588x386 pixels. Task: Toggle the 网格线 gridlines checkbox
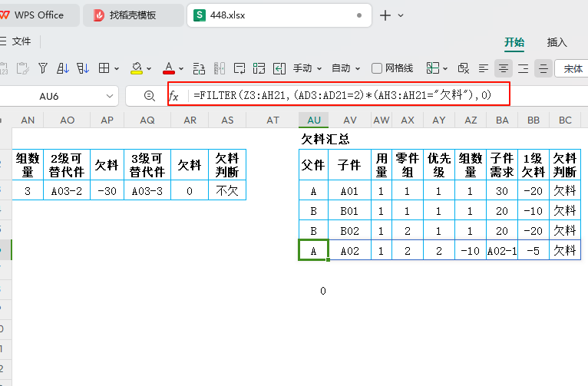(376, 68)
